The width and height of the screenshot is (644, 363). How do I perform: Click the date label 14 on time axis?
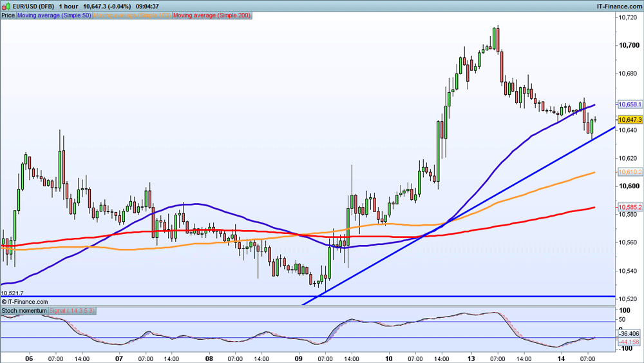pyautogui.click(x=561, y=358)
